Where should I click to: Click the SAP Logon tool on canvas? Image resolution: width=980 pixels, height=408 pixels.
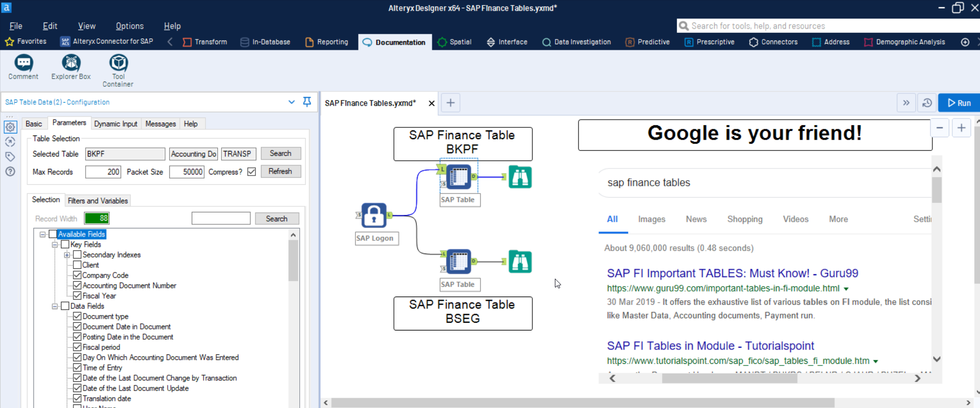[x=374, y=215]
